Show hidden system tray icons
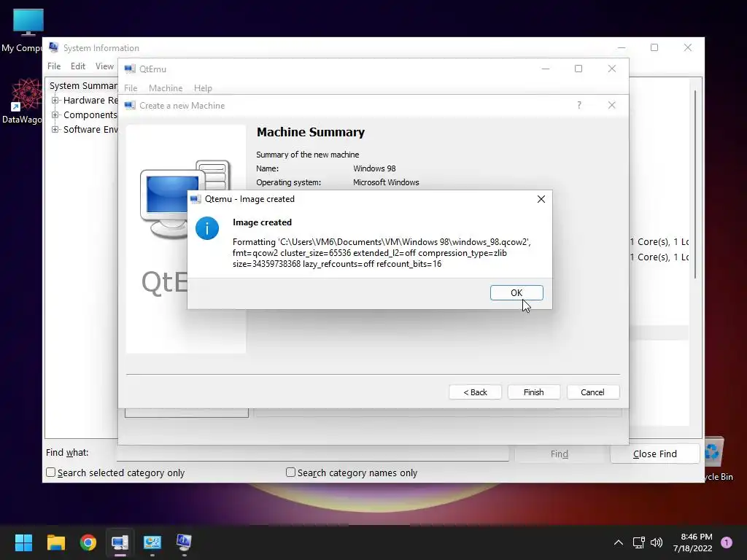Image resolution: width=747 pixels, height=560 pixels. point(619,542)
